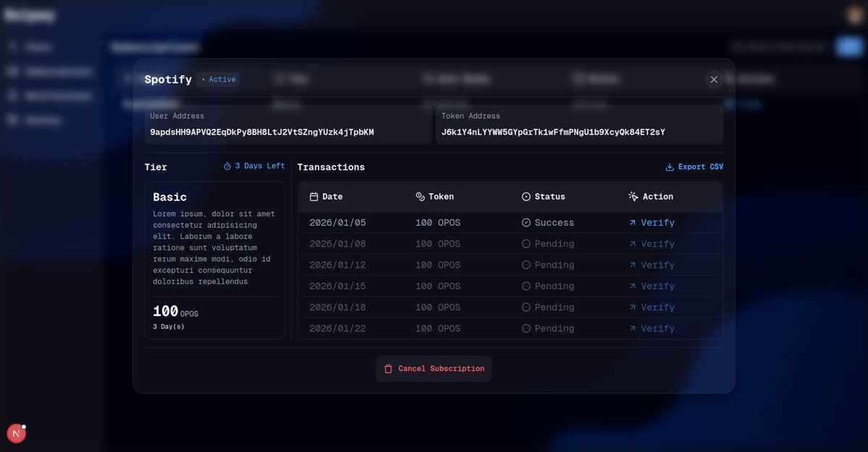Image resolution: width=868 pixels, height=452 pixels.
Task: Click the Pending status text for 2026/01/18
Action: [x=554, y=307]
